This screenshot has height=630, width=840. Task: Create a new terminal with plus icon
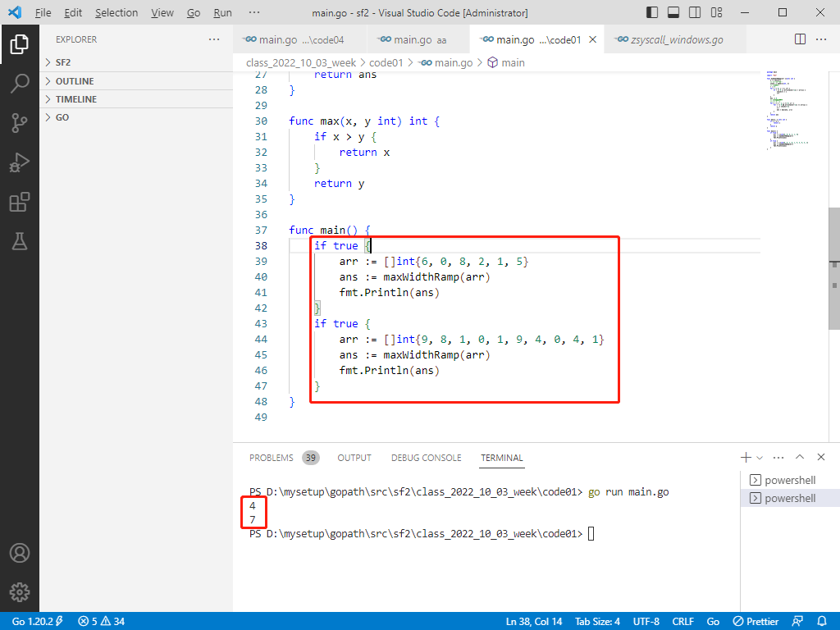click(745, 458)
